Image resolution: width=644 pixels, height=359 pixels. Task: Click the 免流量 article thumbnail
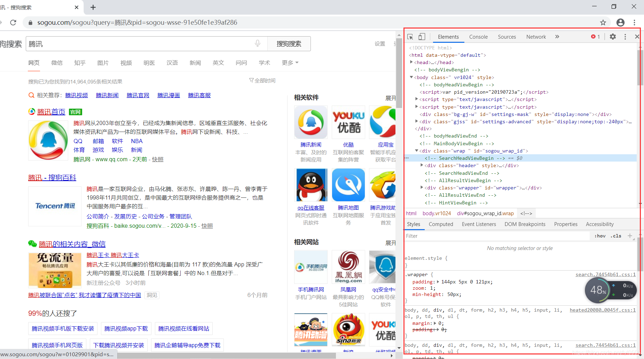click(x=55, y=270)
